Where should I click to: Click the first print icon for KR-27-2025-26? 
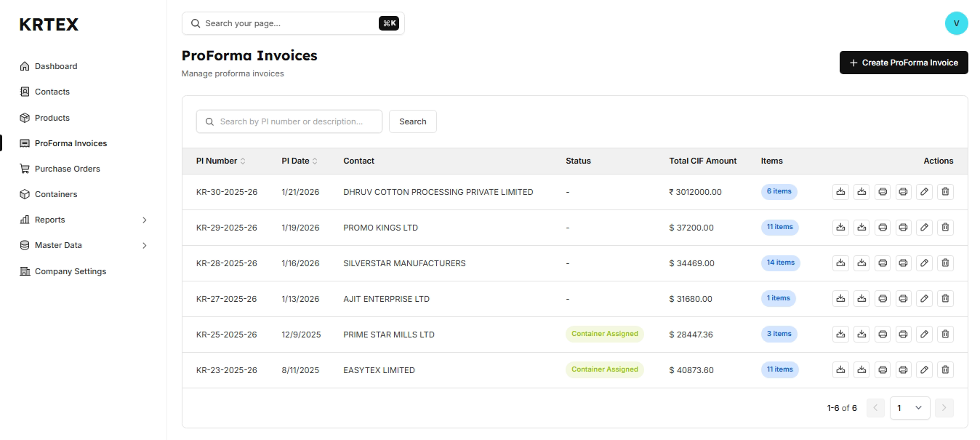883,299
